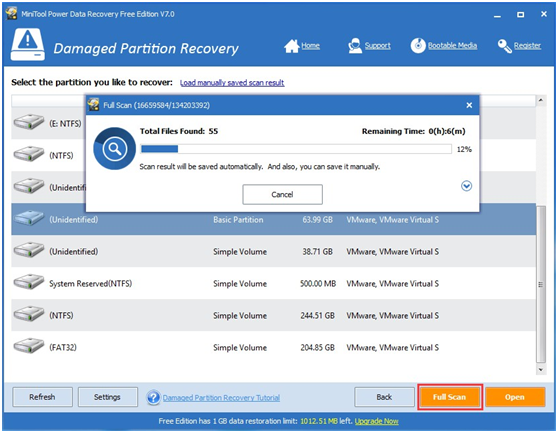The image size is (558, 433).
Task: Open the Home link
Action: [x=310, y=46]
